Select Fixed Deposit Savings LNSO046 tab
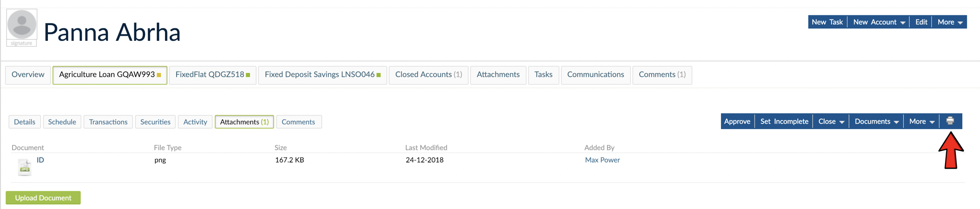 (322, 75)
